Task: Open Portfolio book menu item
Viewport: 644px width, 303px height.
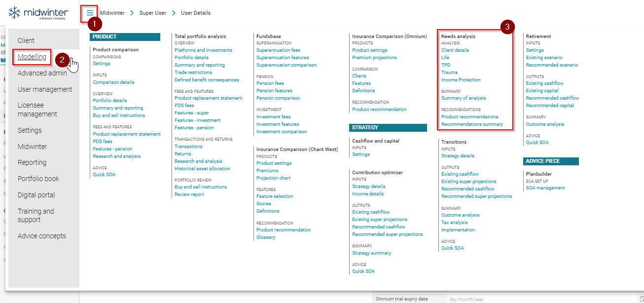Action: (38, 179)
